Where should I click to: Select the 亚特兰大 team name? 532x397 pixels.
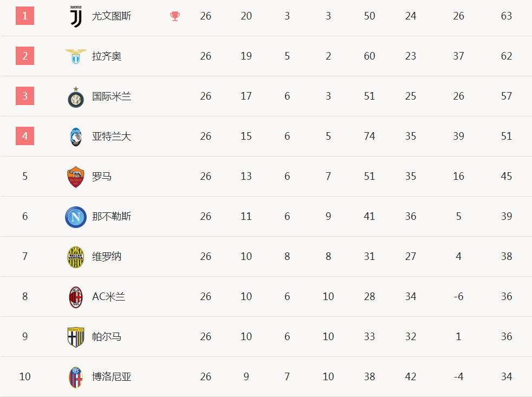(x=111, y=136)
